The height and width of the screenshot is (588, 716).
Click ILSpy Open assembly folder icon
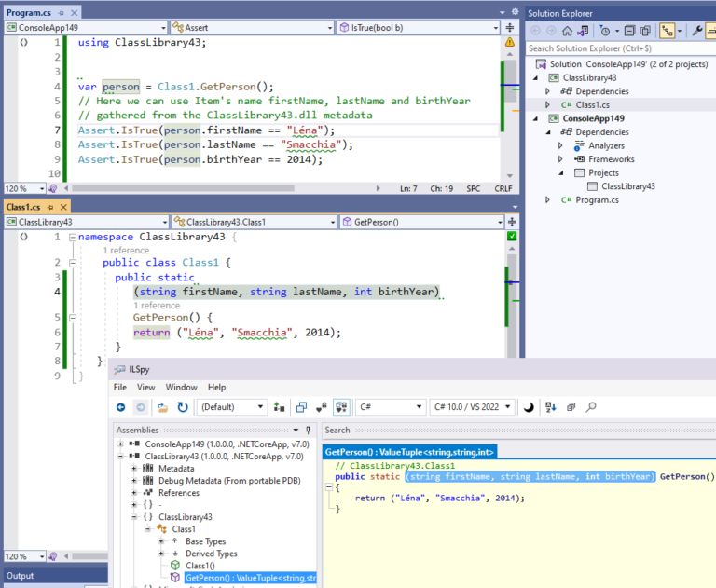point(162,407)
